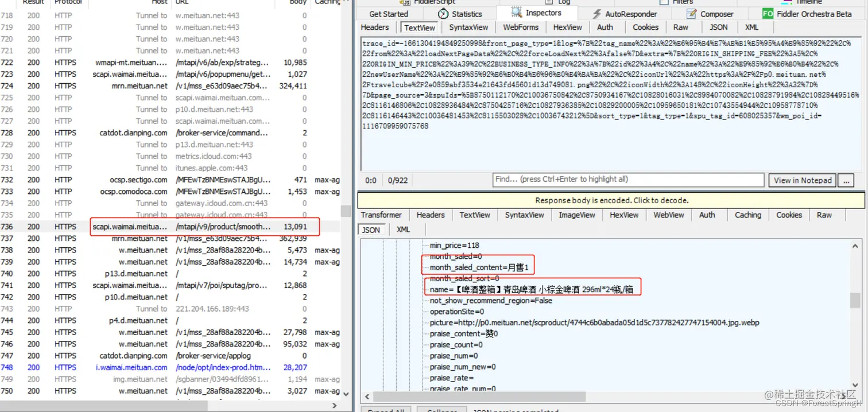Select response inspector Raw tab
This screenshot has height=412, width=868.
(x=824, y=215)
